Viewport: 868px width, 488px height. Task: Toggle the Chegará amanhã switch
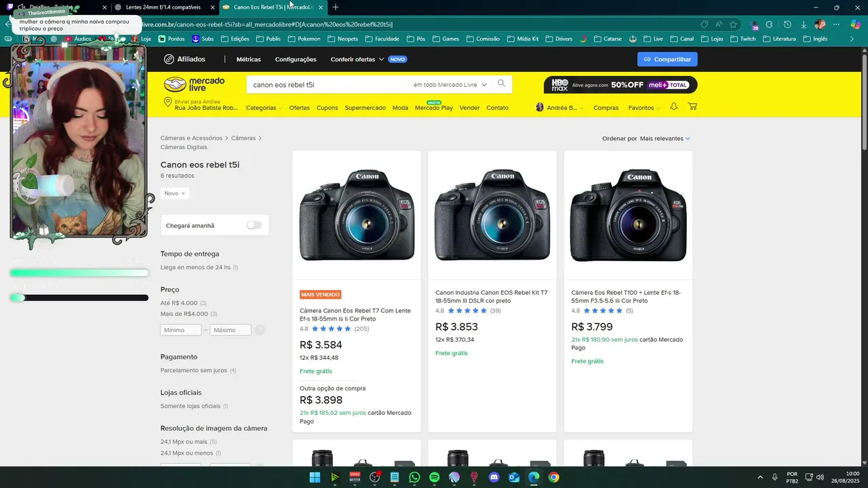point(254,225)
